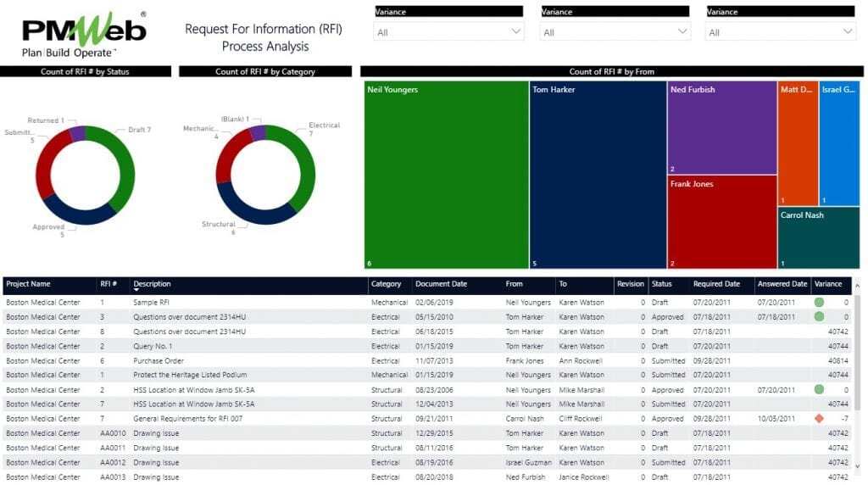This screenshot has width=868, height=485.
Task: Select 'Purchase Order' description cell
Action: [159, 360]
